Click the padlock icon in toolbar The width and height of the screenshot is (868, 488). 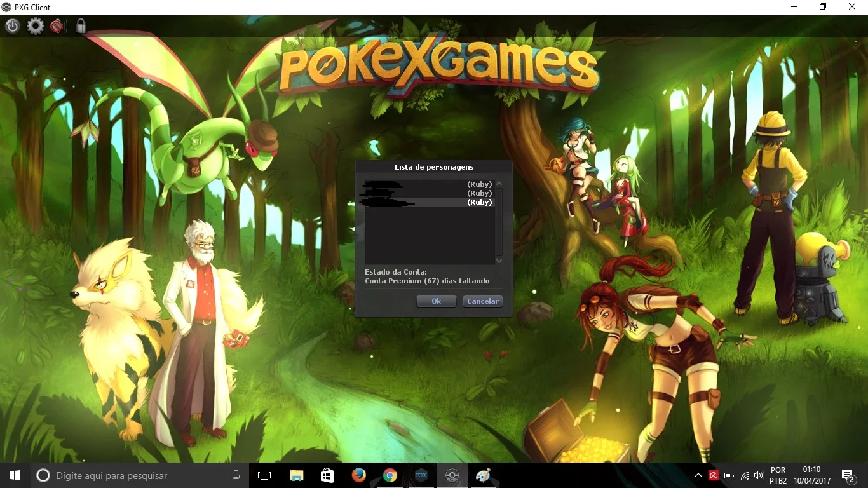pyautogui.click(x=81, y=26)
